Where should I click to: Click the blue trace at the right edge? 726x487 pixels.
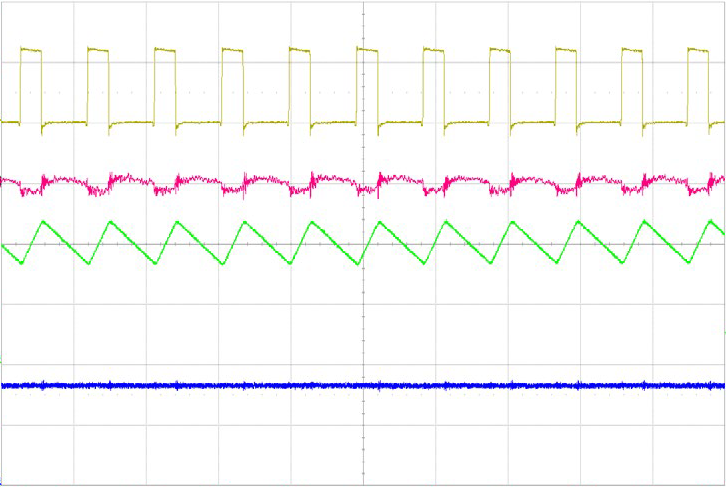point(718,385)
